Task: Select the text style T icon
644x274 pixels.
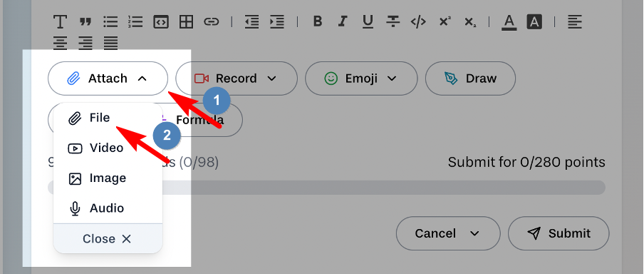Action: [x=61, y=22]
